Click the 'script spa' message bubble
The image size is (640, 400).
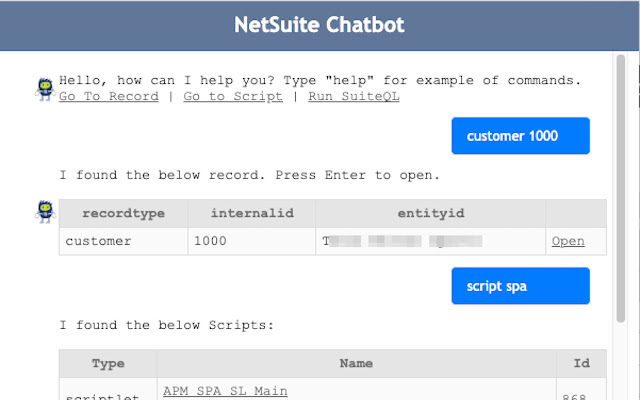(520, 286)
